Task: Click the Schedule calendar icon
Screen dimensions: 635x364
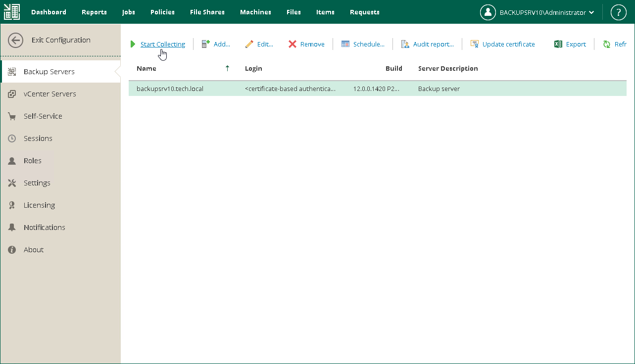Action: click(345, 45)
